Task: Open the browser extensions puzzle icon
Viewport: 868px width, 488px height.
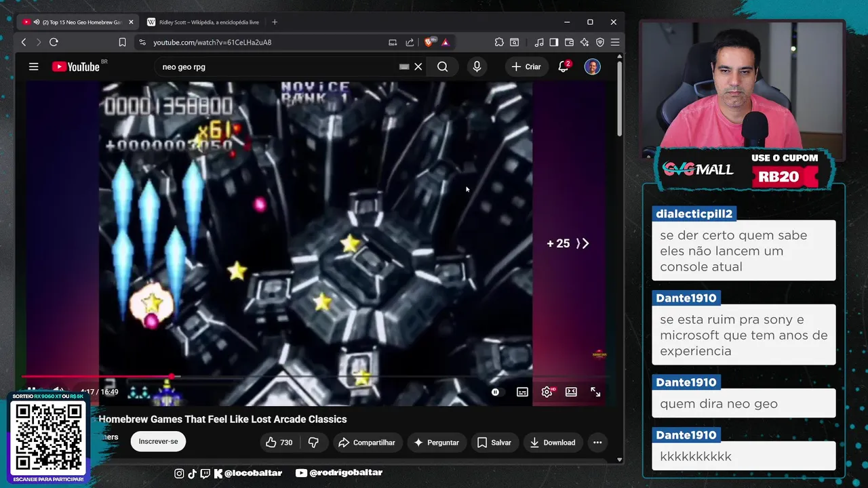Action: 499,42
